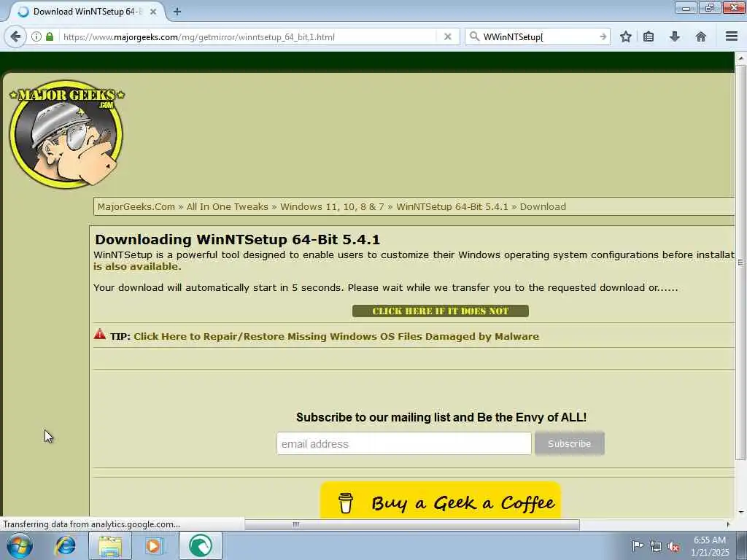This screenshot has height=560, width=747.
Task: Click the horizontal scrollbar thumb
Action: coord(412,524)
